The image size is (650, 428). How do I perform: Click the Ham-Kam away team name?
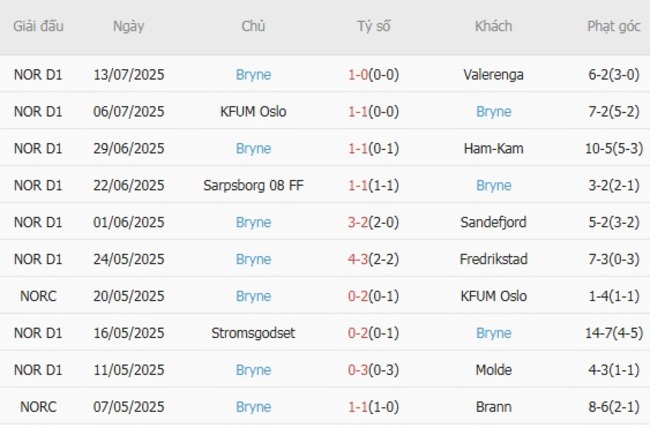493,148
